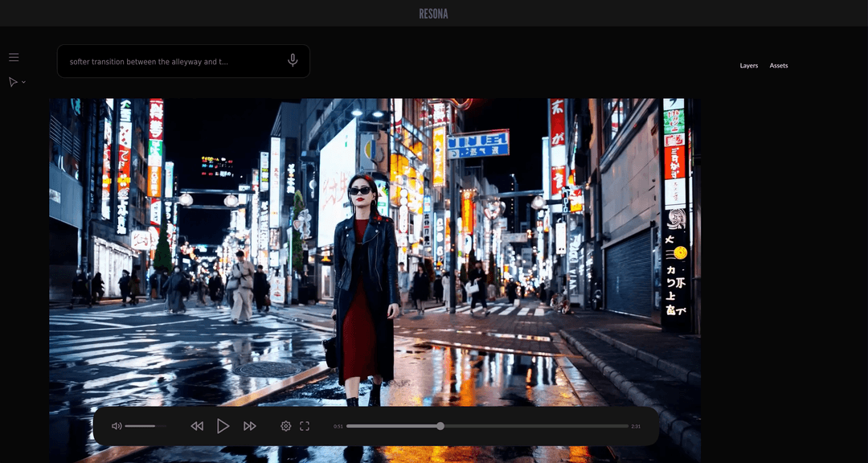Image resolution: width=868 pixels, height=463 pixels.
Task: Expand the cursor tool dropdown chevron
Action: point(23,82)
